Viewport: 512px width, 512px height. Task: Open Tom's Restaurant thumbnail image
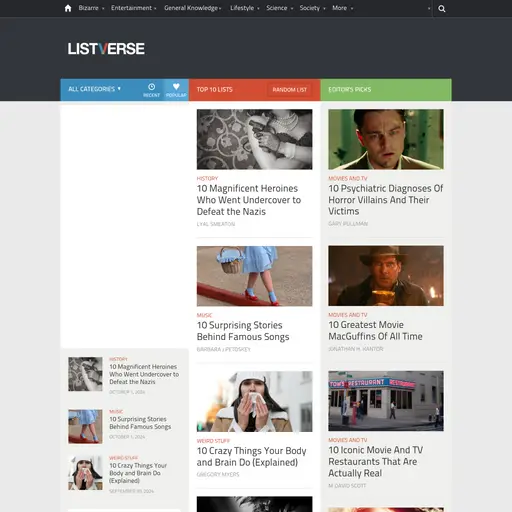386,401
